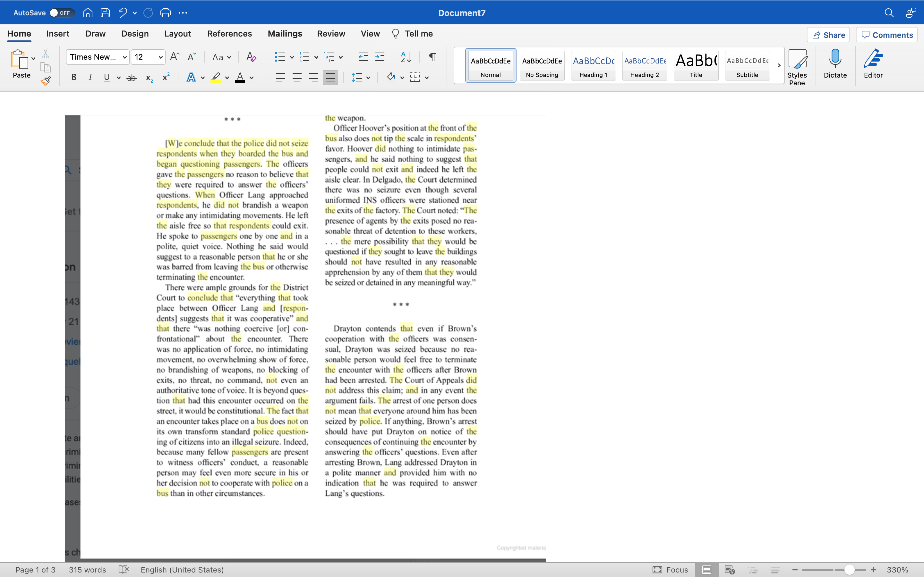924x577 pixels.
Task: Click the Clear All Formatting icon
Action: point(251,57)
